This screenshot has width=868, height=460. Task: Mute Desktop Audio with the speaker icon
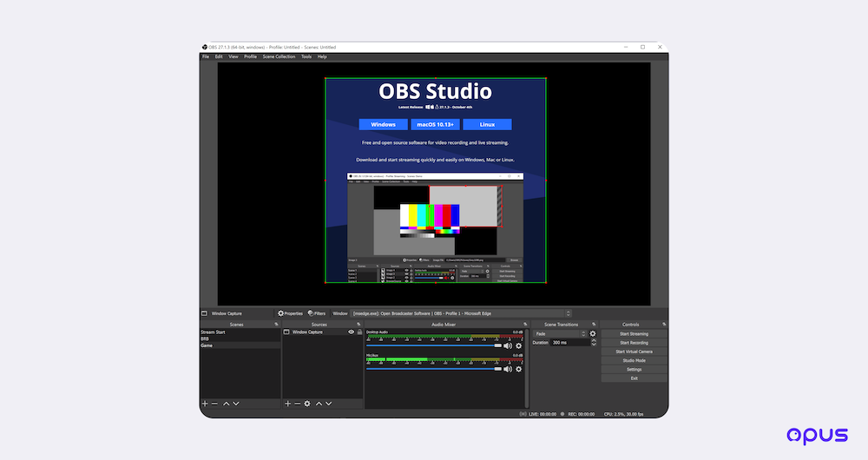click(508, 346)
